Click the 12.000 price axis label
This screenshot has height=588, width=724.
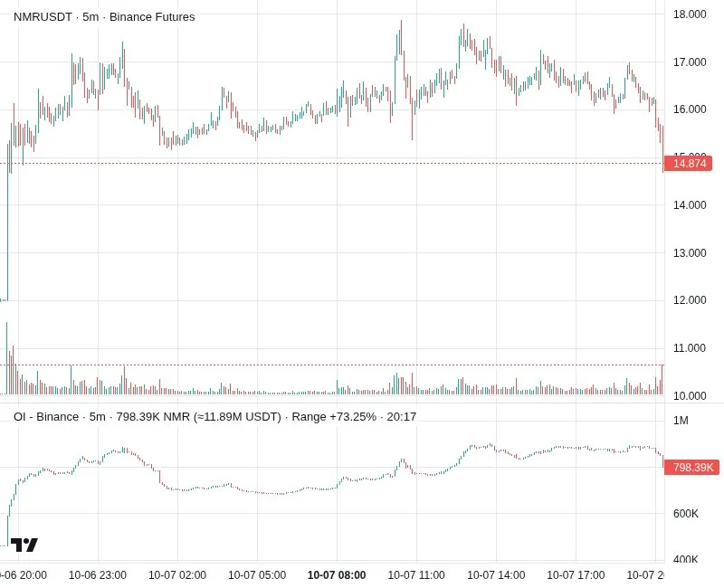[690, 300]
